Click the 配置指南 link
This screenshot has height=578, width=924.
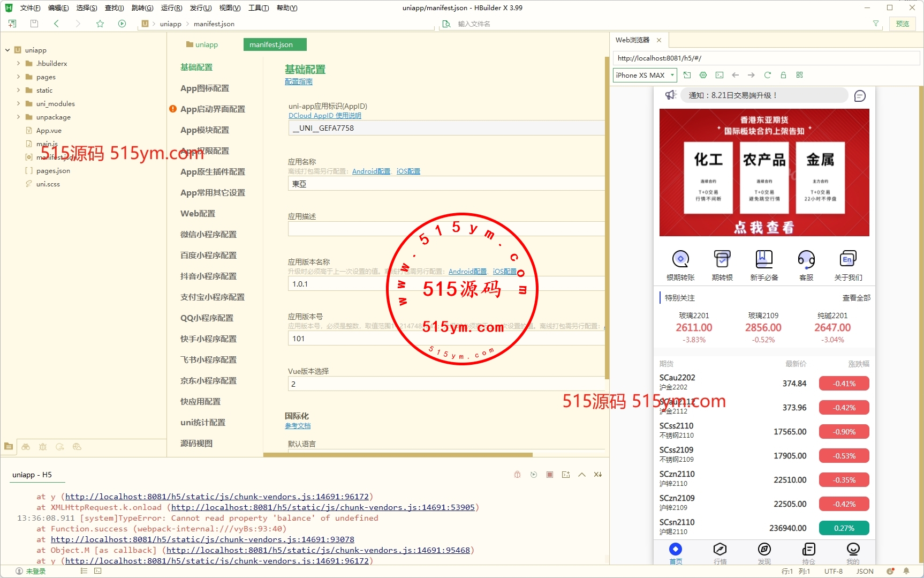298,81
